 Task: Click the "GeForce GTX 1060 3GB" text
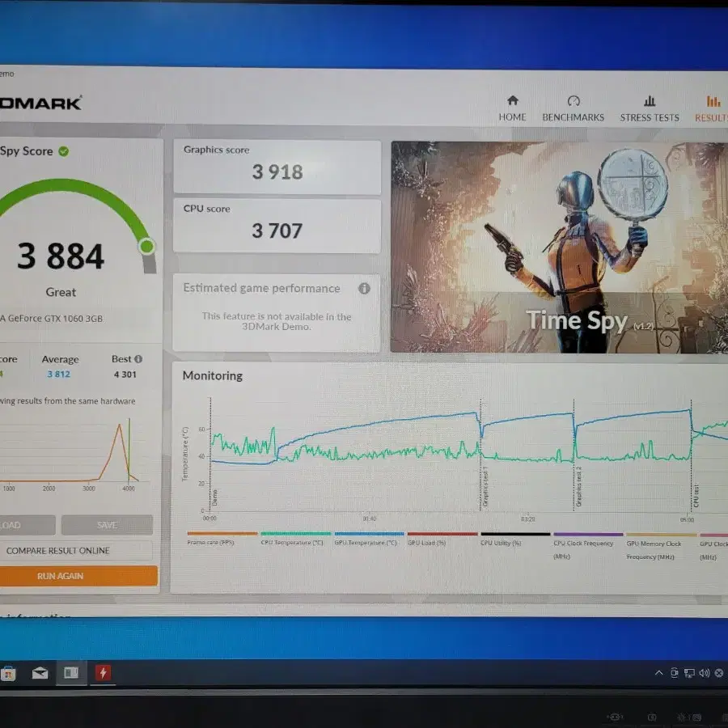(55, 319)
